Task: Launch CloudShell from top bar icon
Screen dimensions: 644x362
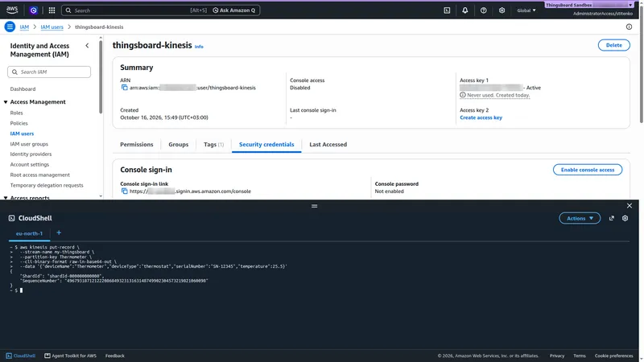Action: click(x=447, y=10)
